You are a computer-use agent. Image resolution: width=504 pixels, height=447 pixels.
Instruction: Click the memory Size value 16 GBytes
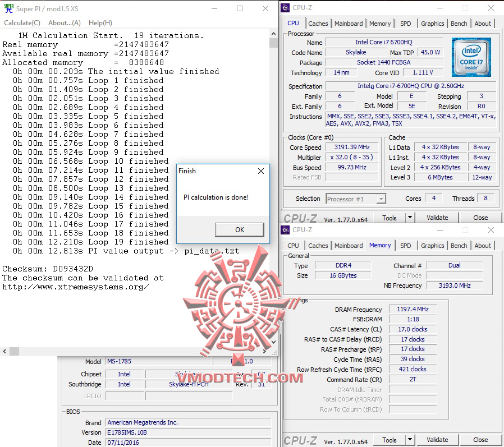pos(343,275)
